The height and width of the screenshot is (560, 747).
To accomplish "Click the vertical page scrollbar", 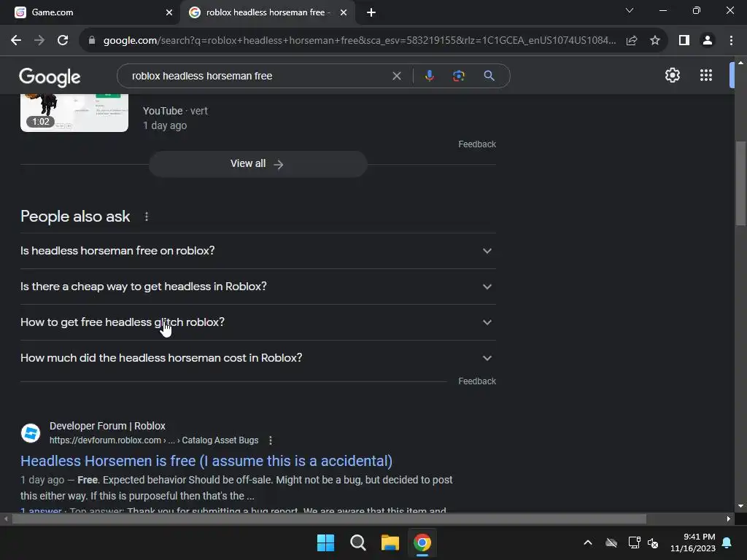I will coord(740,183).
